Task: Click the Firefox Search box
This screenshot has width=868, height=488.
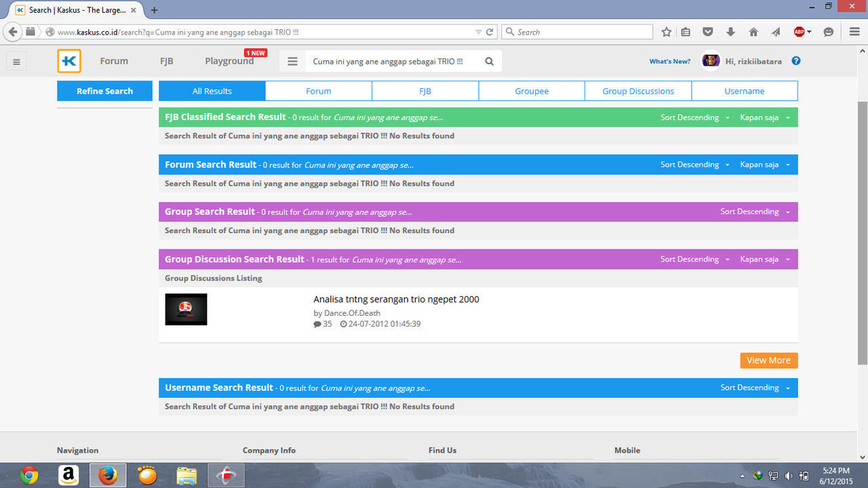Action: (x=577, y=32)
